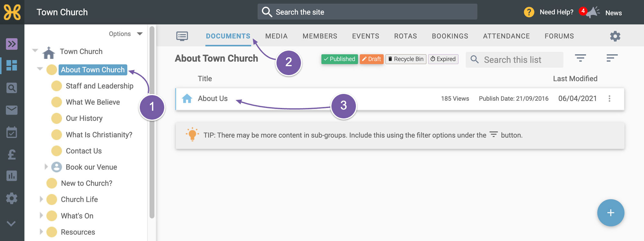Switch to the Rotas tab
Image resolution: width=644 pixels, height=241 pixels.
[x=405, y=36]
